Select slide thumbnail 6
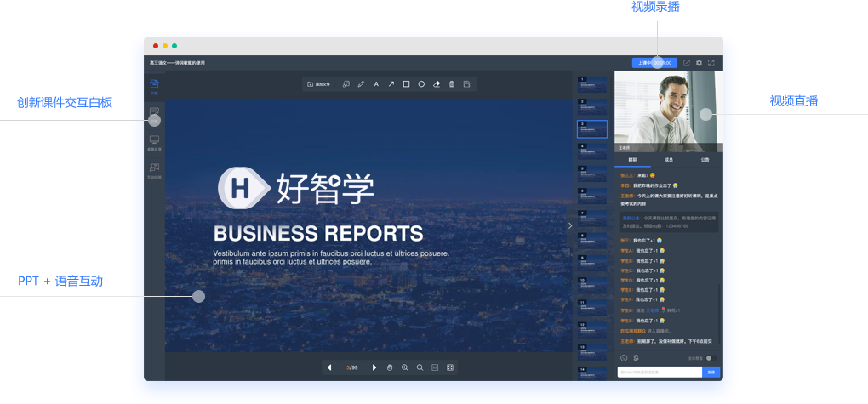 592,196
